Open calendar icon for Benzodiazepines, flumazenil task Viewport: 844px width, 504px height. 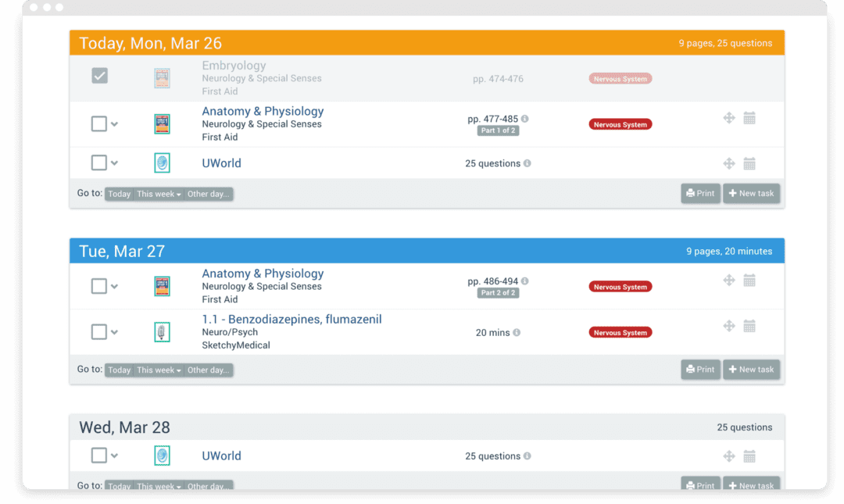coord(749,326)
